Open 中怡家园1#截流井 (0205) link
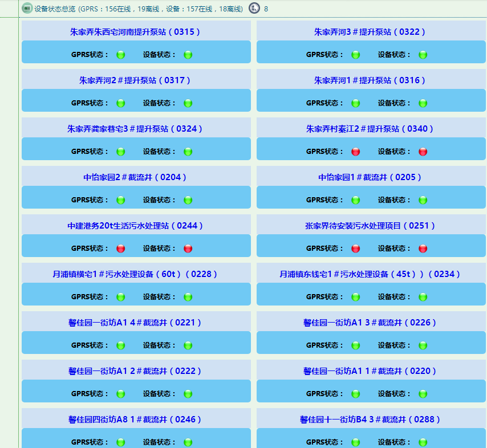The width and height of the screenshot is (487, 448). click(x=370, y=177)
